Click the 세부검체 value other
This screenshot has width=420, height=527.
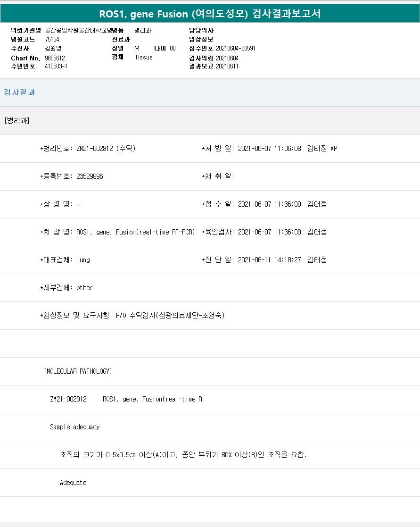pyautogui.click(x=84, y=288)
